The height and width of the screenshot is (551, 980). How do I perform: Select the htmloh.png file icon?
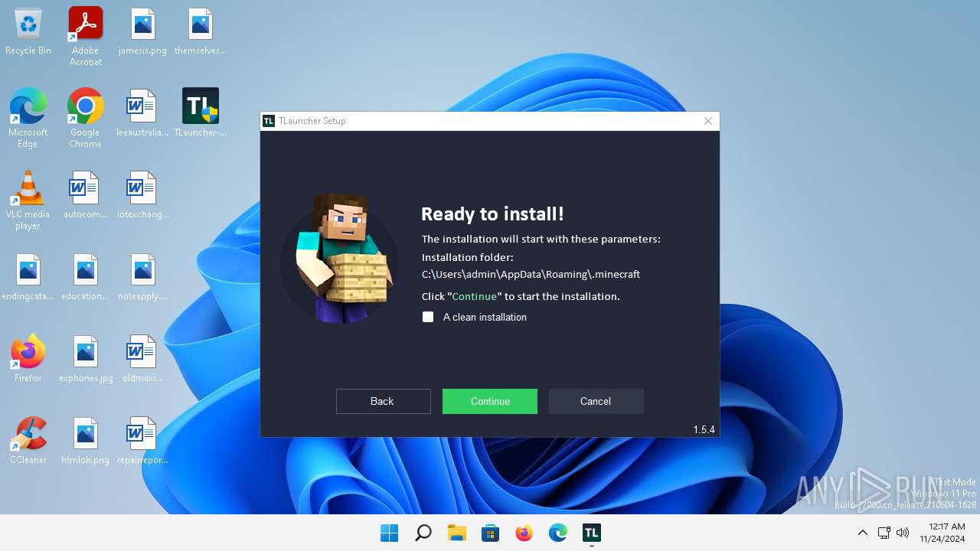pos(86,441)
